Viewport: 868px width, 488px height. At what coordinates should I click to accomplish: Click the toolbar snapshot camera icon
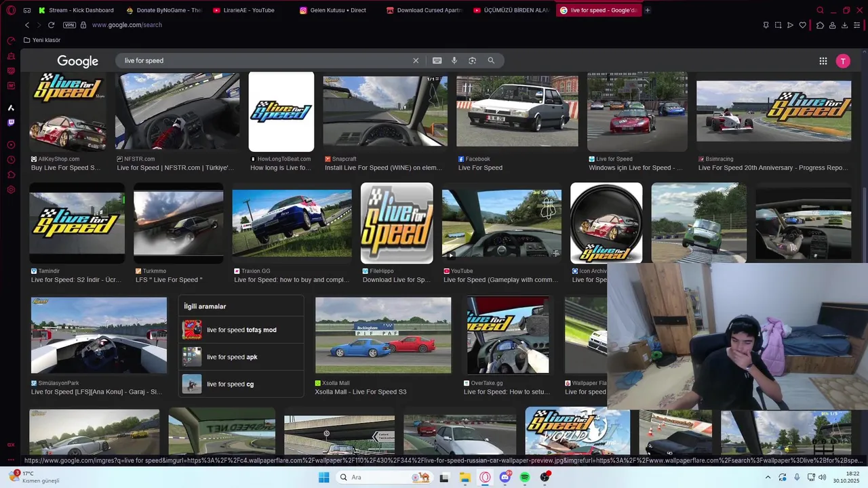coord(778,25)
